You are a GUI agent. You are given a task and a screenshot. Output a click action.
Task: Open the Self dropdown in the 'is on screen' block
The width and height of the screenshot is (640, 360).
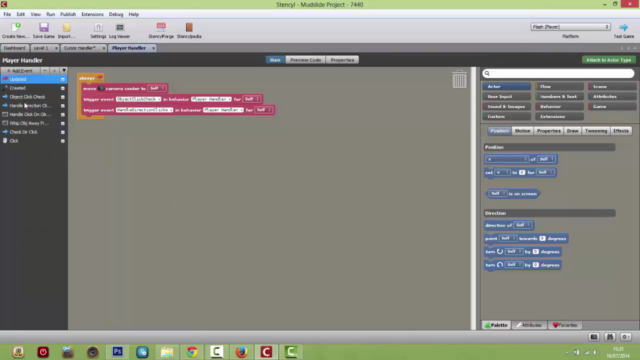pyautogui.click(x=498, y=193)
